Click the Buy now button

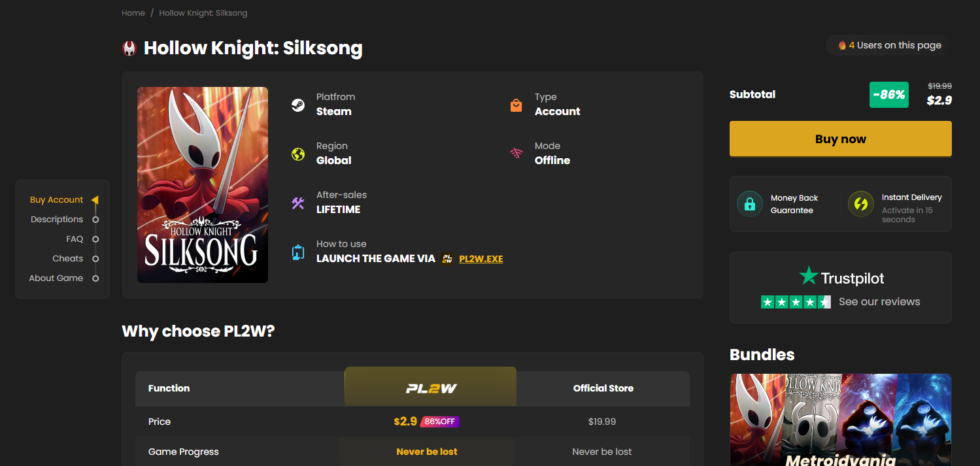click(x=840, y=139)
